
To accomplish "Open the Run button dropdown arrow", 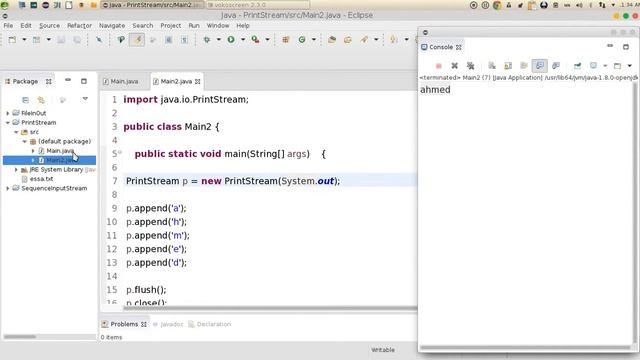I will [243, 40].
